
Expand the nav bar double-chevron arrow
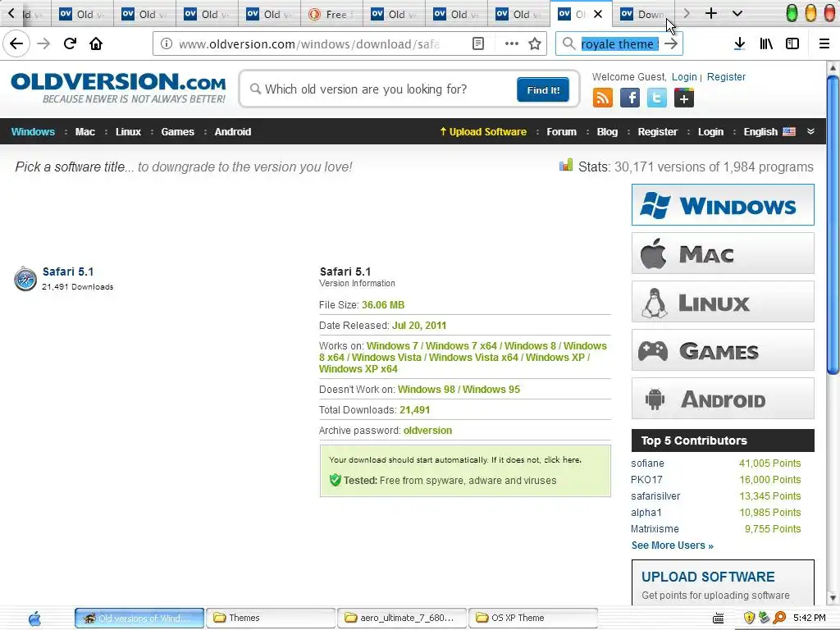tap(810, 131)
